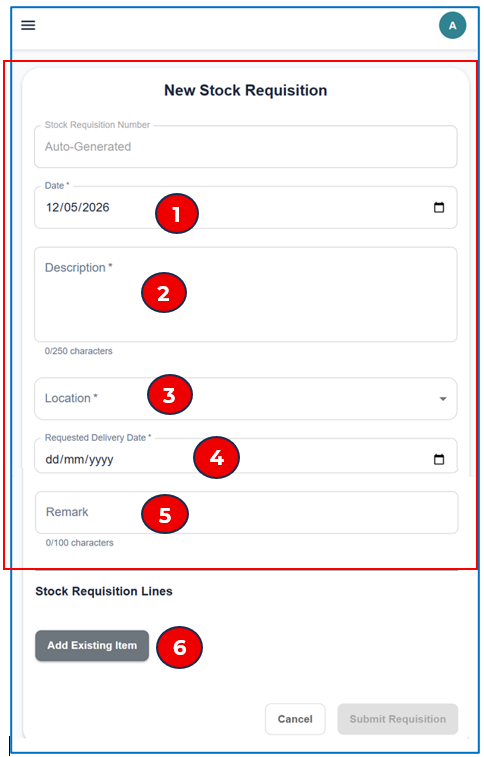
Task: Click the Submit Requisition button
Action: click(398, 719)
